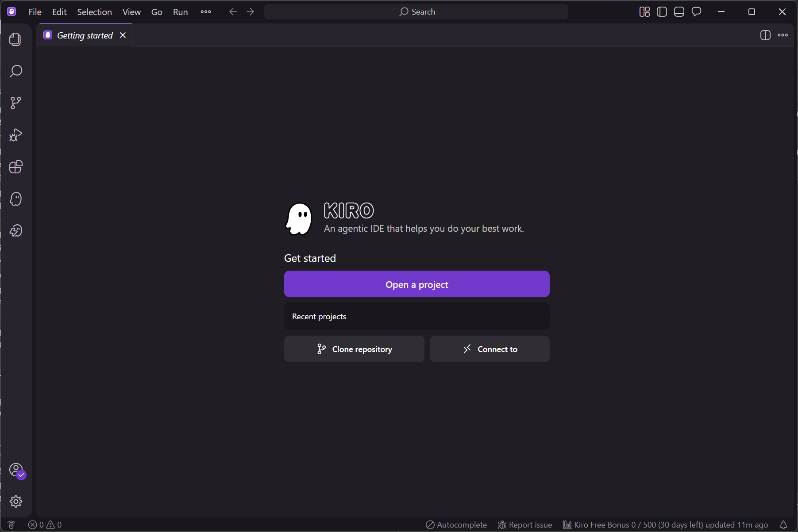Screen dimensions: 798x532
Task: Maximize the Kiro window
Action: pyautogui.click(x=752, y=12)
